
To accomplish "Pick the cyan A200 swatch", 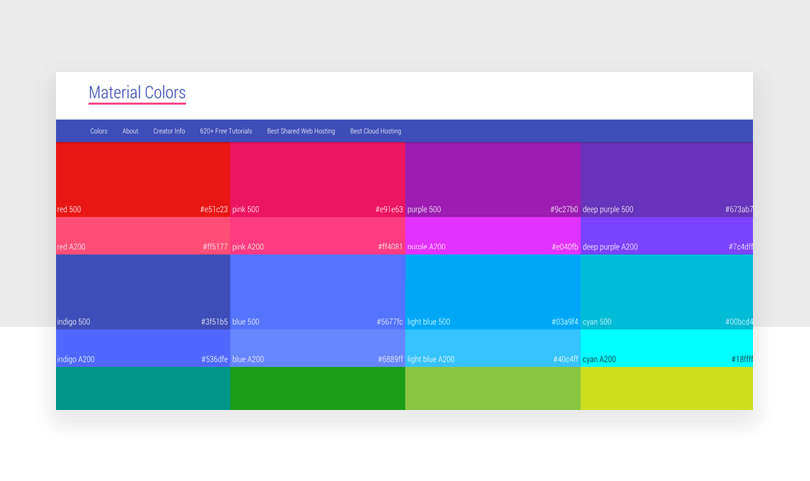I will pos(666,348).
